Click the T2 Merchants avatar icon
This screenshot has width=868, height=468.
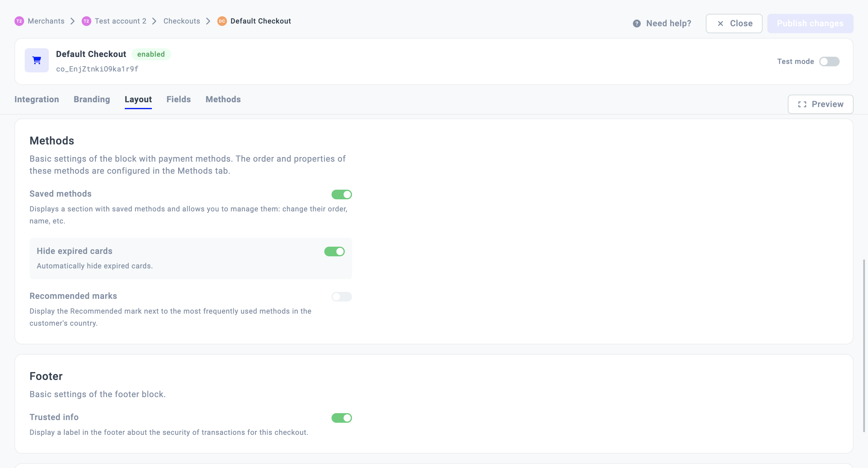(19, 21)
